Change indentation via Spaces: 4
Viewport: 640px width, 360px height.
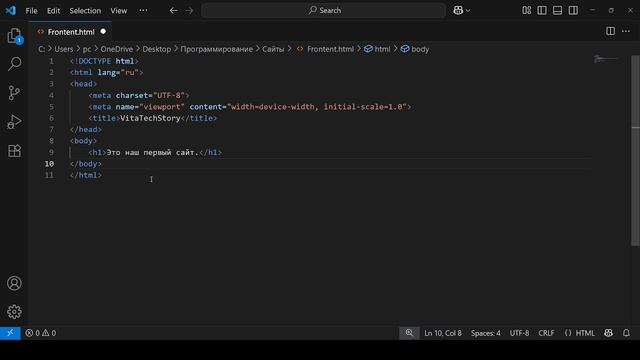pos(485,333)
